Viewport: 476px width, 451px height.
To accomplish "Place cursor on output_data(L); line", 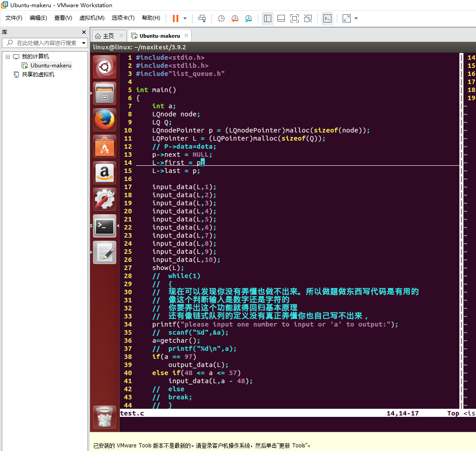I will pos(198,365).
